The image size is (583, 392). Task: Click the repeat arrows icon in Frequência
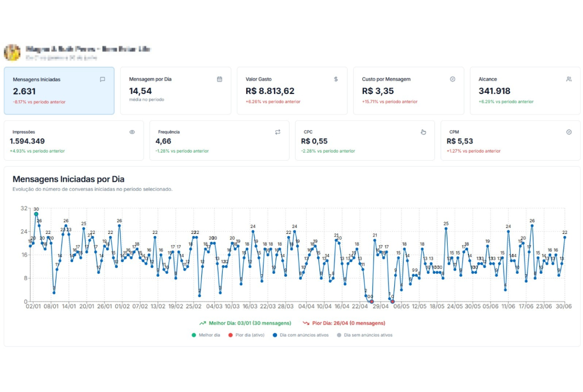[277, 132]
